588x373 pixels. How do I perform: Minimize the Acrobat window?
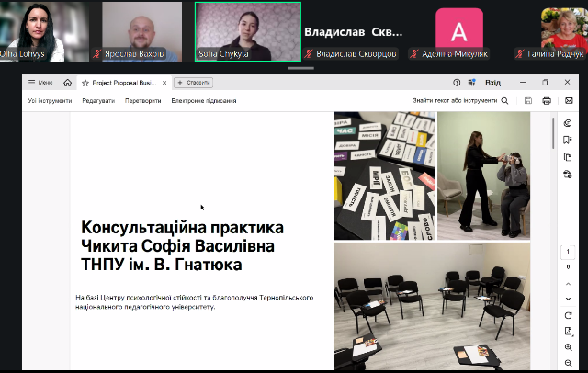[x=523, y=83]
